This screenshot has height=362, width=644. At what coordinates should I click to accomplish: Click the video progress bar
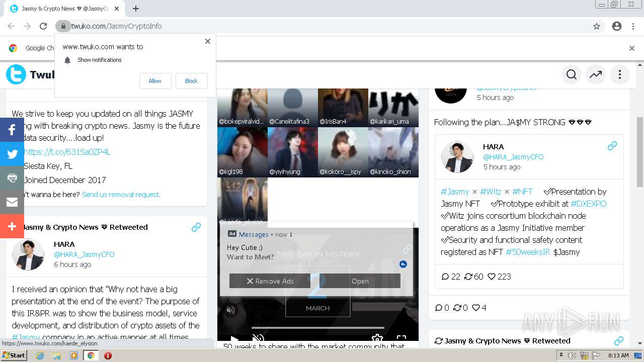click(317, 328)
